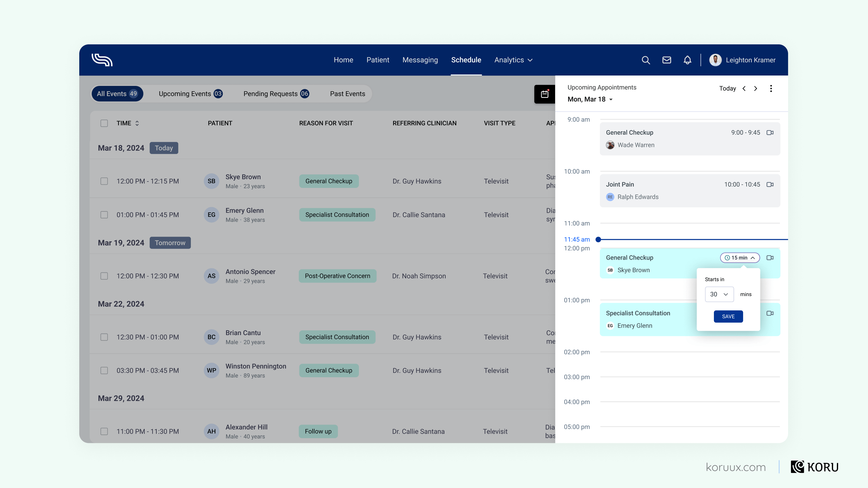Click the 11:45 am current time indicator dot

tap(598, 239)
